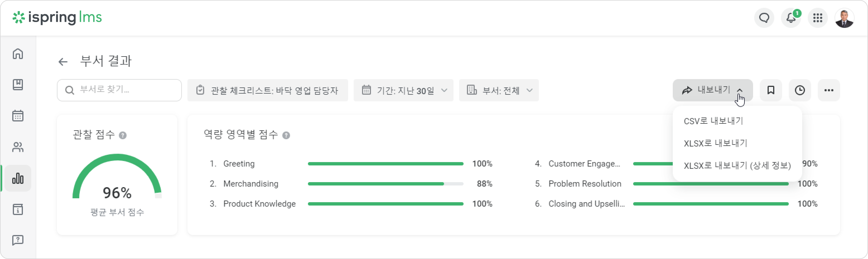Click the Product Knowledge progress bar
Viewport: 868px width, 259px height.
[385, 204]
